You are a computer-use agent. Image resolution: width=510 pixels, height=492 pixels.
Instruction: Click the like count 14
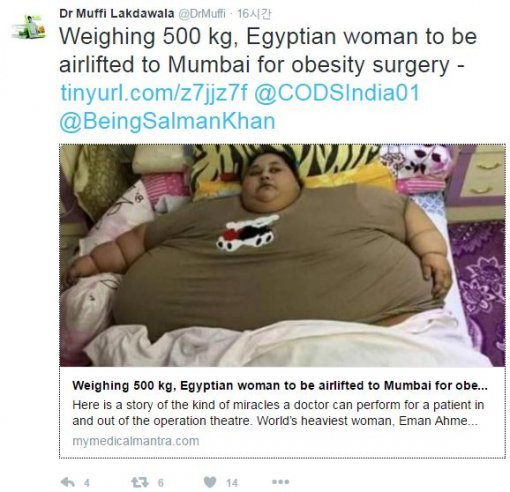(x=232, y=483)
